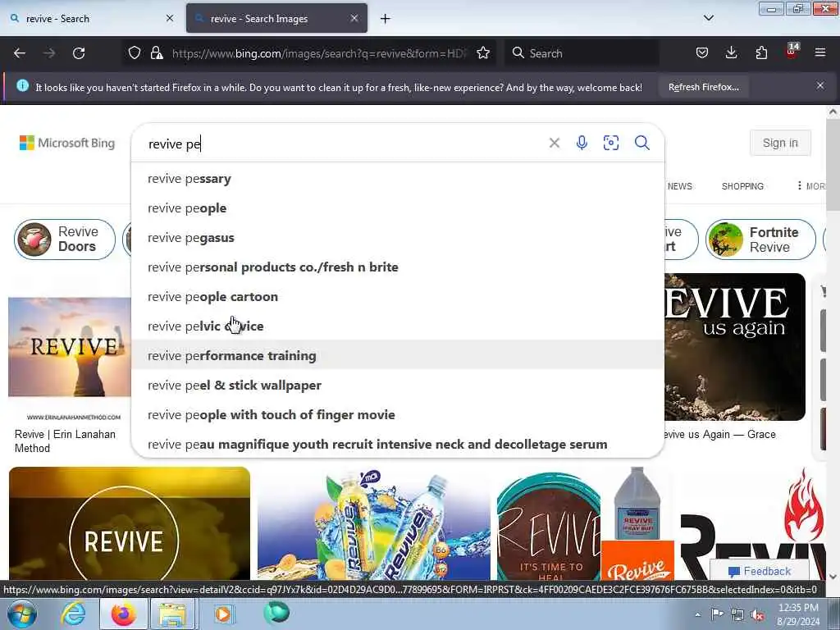The width and height of the screenshot is (840, 630).
Task: Close the 'revive - Search' tab
Action: pyautogui.click(x=170, y=18)
